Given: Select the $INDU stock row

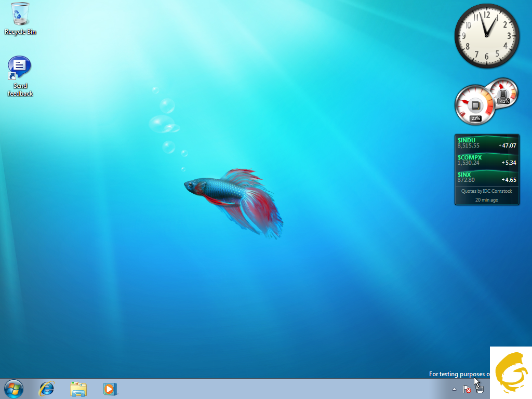Looking at the screenshot, I should pos(487,143).
